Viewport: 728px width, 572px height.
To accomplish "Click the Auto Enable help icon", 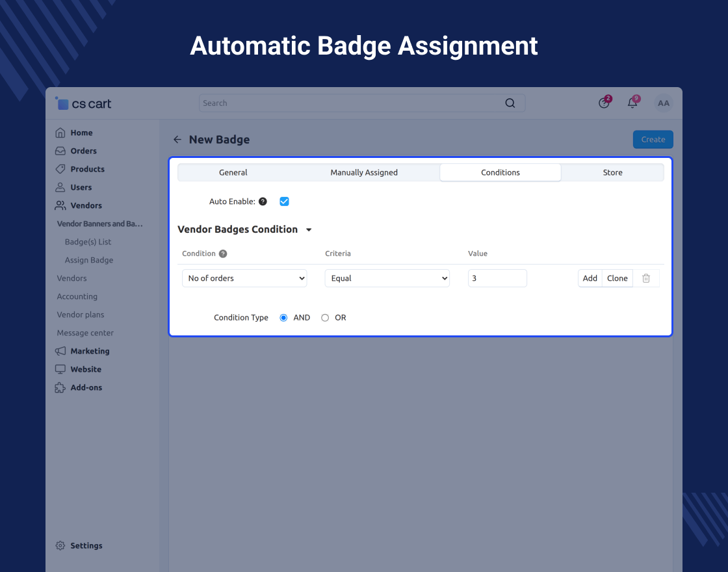I will point(263,201).
